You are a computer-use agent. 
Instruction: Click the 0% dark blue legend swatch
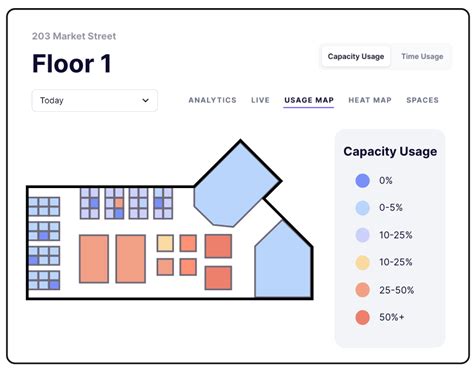[x=363, y=181]
